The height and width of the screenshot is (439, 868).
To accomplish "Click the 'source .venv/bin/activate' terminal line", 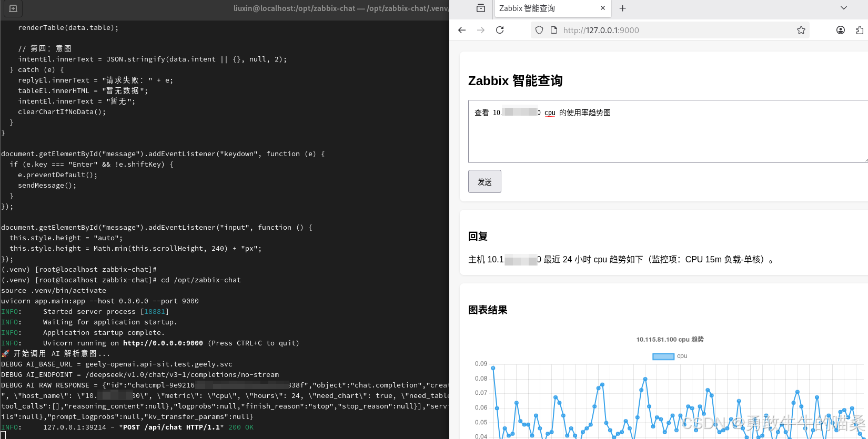I will (x=54, y=291).
